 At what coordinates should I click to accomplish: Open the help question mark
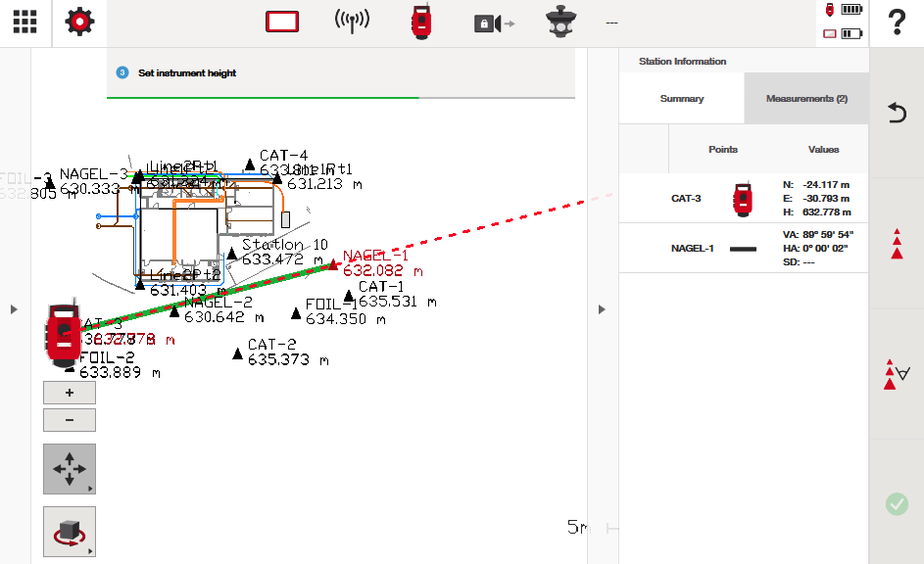[x=896, y=23]
